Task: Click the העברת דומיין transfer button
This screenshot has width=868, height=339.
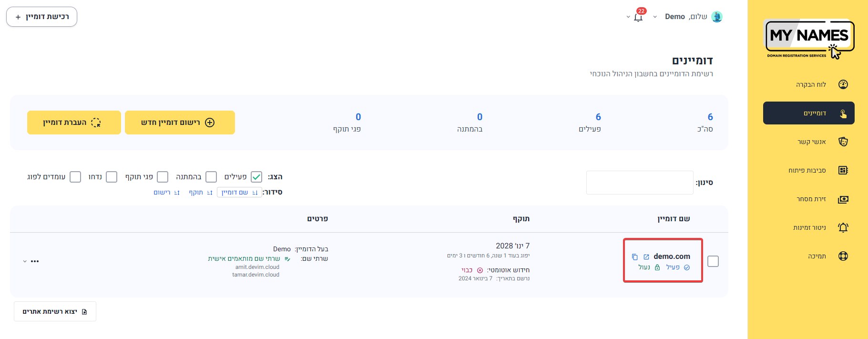Action: coord(74,123)
